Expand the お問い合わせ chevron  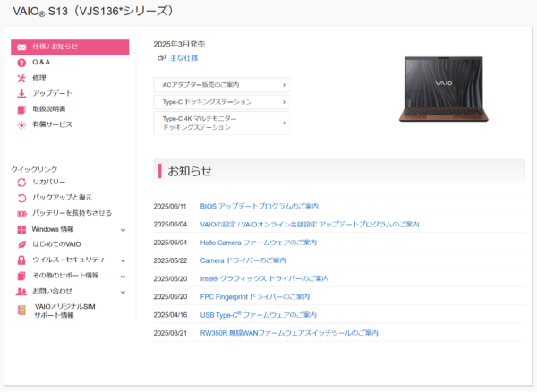coord(123,292)
